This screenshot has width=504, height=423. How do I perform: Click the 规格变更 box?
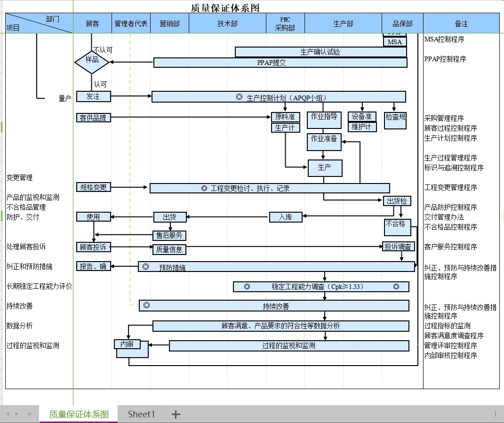point(94,187)
